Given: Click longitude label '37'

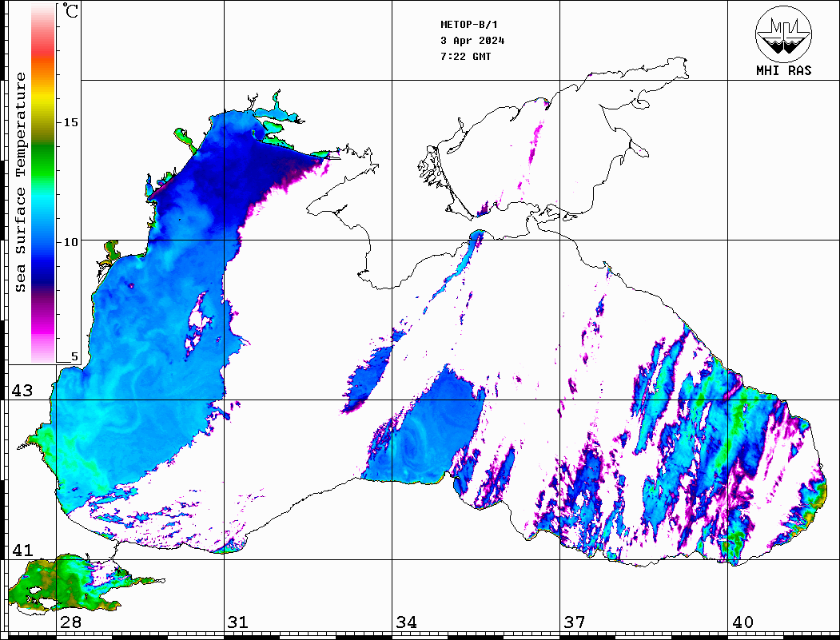Looking at the screenshot, I should (x=575, y=622).
